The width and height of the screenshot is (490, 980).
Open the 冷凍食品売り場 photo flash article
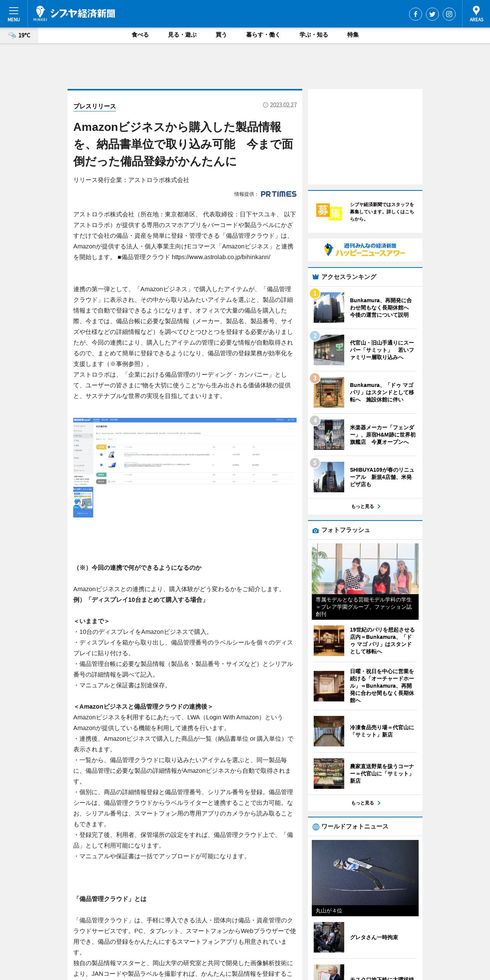click(x=382, y=731)
